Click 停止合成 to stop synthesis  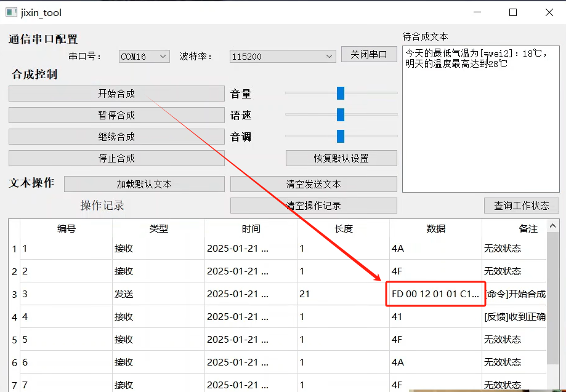pyautogui.click(x=116, y=158)
